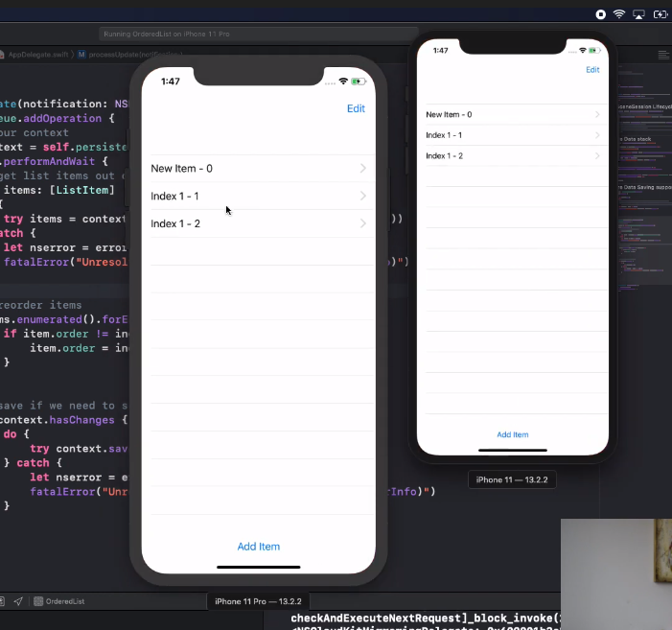Click 'checkAndExecuteNextRequest' in the console output

[x=376, y=618]
